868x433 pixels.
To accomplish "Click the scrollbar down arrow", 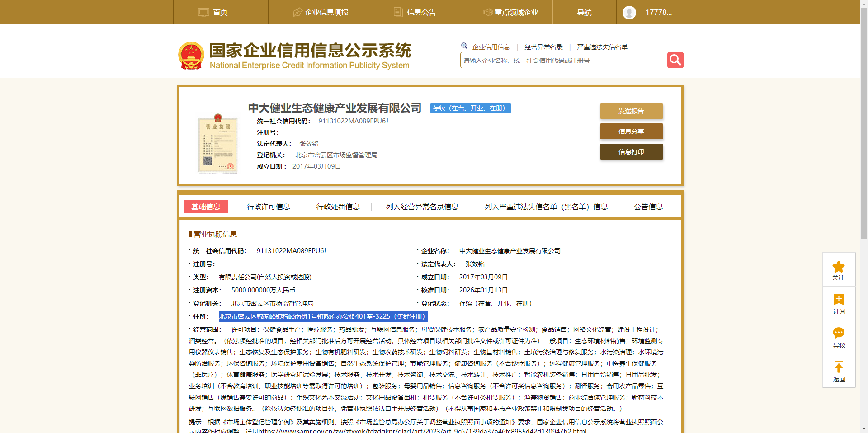I will (x=864, y=429).
